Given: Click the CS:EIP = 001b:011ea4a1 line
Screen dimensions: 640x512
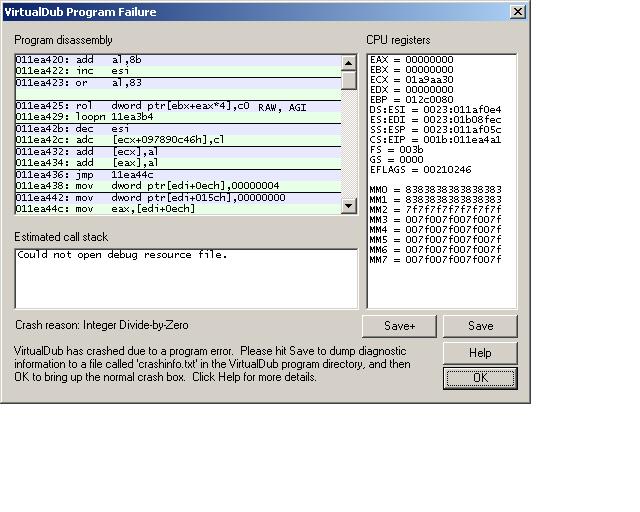Looking at the screenshot, I should (435, 140).
